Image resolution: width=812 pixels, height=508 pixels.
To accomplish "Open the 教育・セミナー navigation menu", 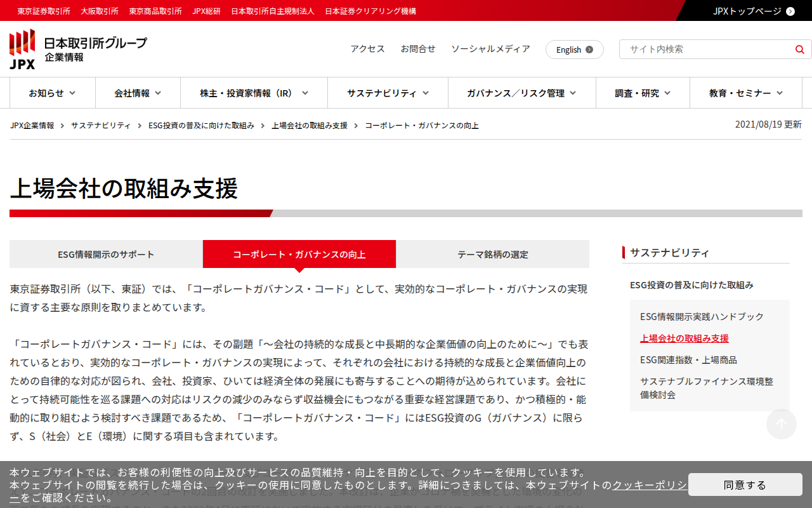I will (746, 93).
